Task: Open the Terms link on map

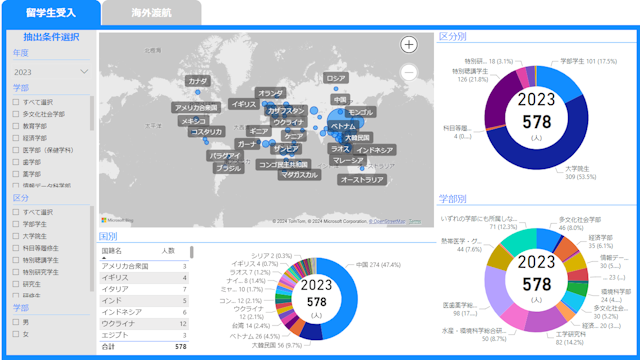Action: tap(415, 221)
